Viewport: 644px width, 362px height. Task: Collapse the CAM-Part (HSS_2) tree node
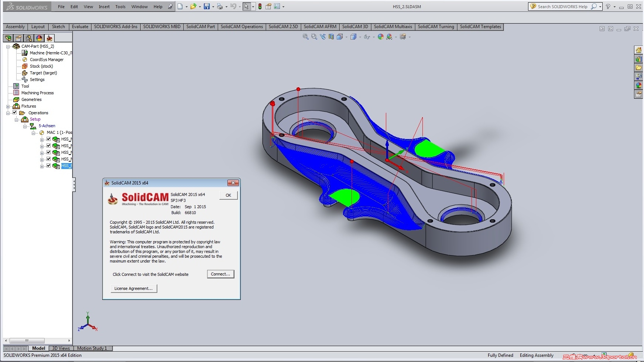[8, 47]
